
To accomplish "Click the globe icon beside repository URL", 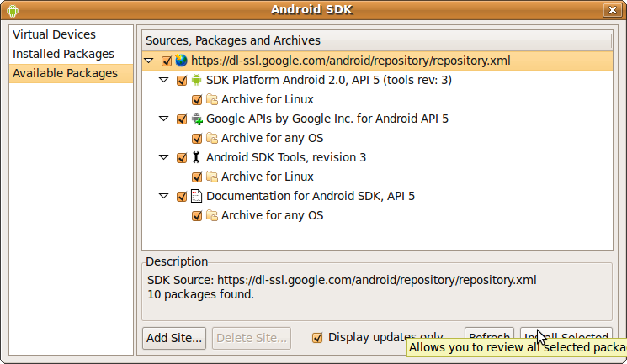I will (x=182, y=61).
